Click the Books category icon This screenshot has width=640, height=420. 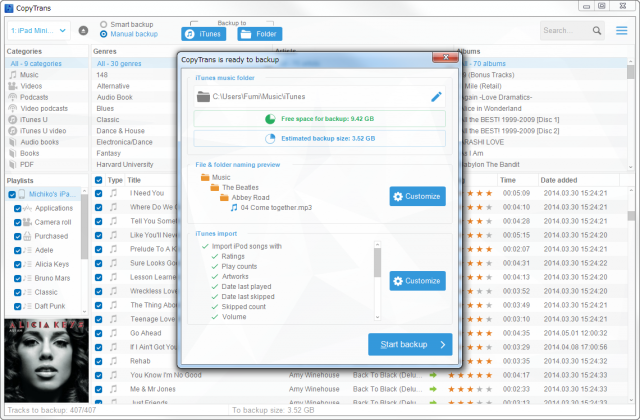point(13,153)
